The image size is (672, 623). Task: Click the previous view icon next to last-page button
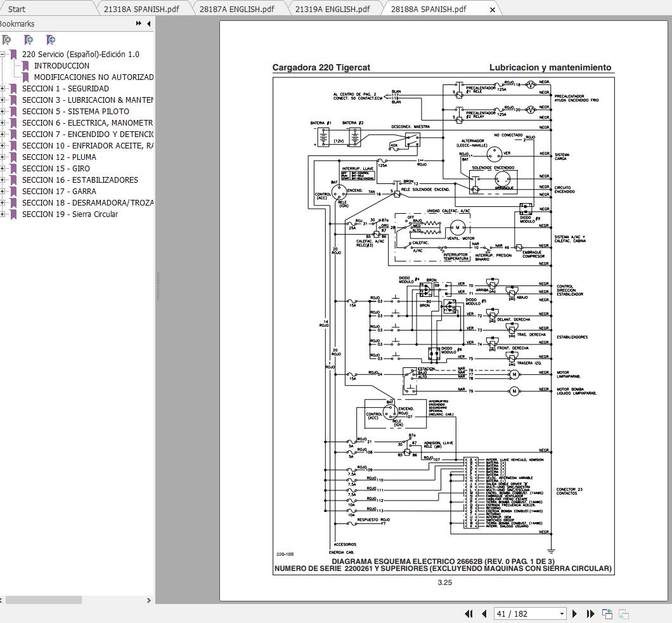pyautogui.click(x=607, y=613)
